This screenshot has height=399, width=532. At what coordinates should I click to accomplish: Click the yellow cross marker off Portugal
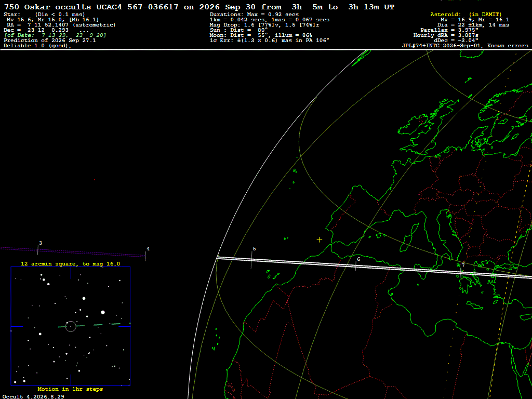click(x=320, y=240)
